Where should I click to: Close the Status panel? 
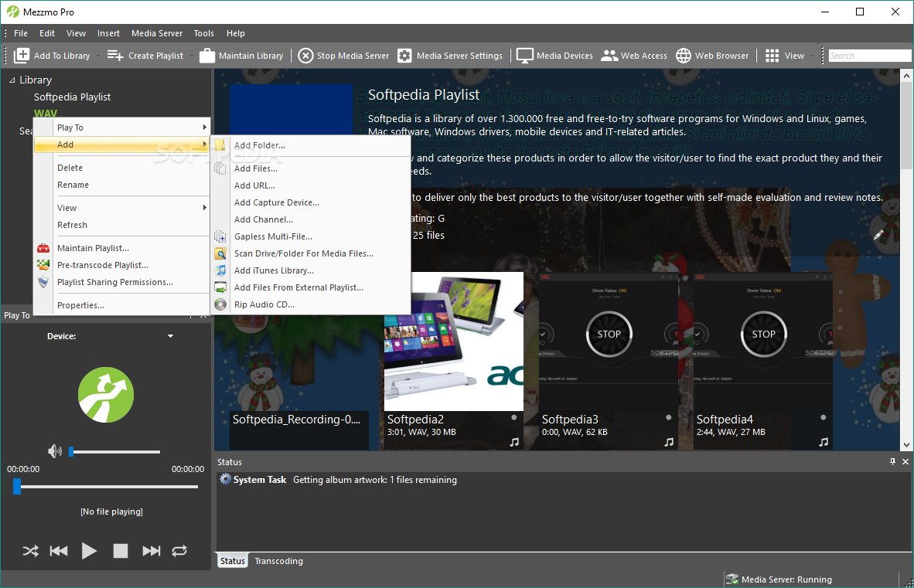coord(905,461)
